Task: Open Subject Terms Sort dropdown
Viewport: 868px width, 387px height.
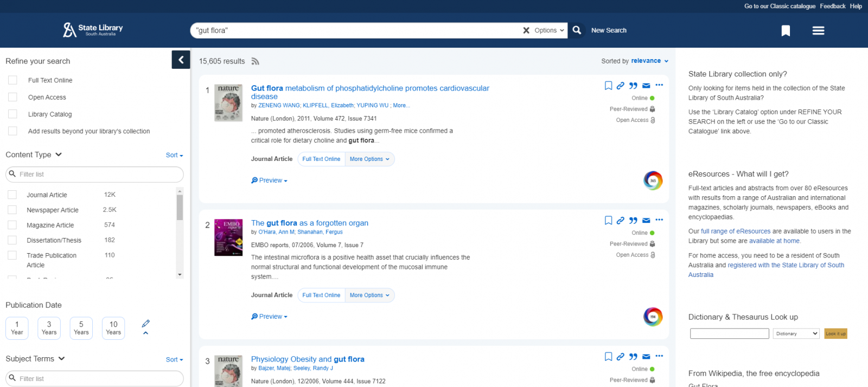Action: pyautogui.click(x=174, y=359)
